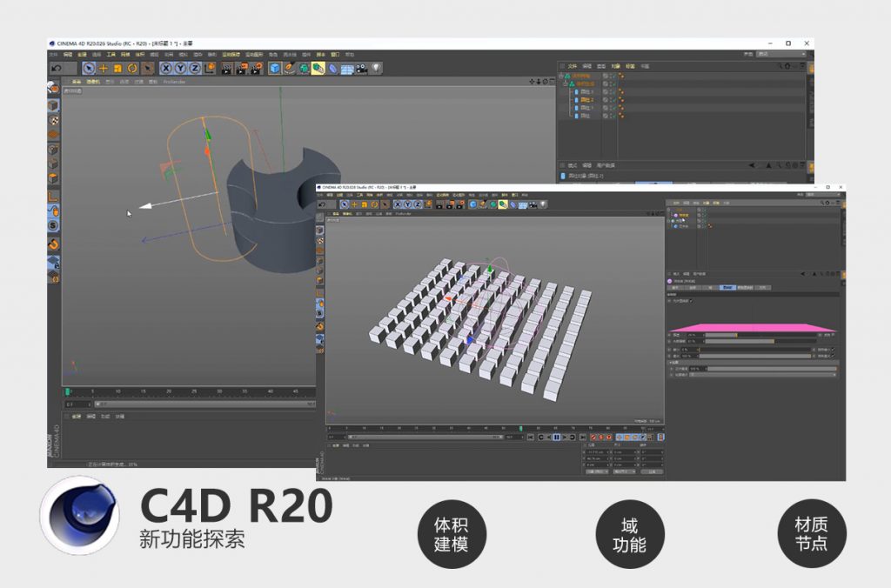891x588 pixels.
Task: Click the current frame field under the back window timeline
Action: pyautogui.click(x=77, y=404)
